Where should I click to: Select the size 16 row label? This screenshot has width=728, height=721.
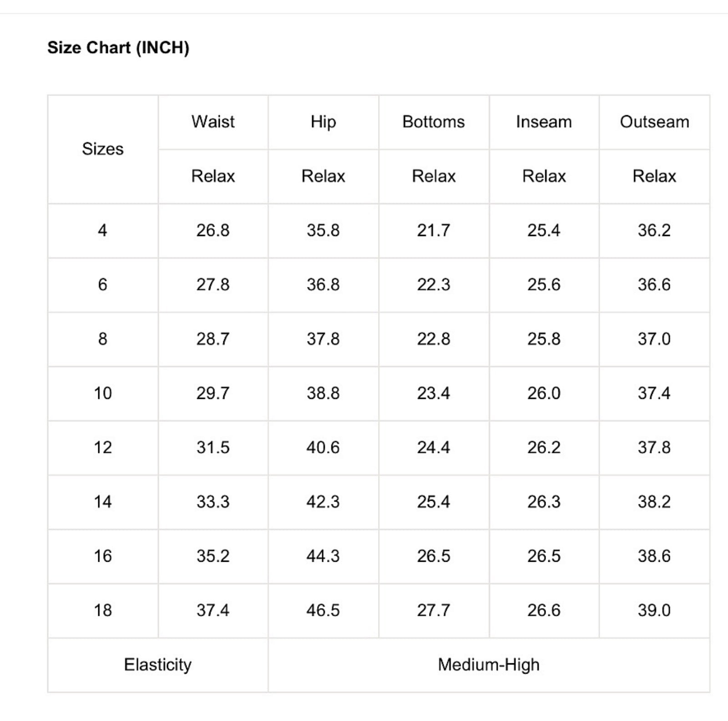[103, 556]
